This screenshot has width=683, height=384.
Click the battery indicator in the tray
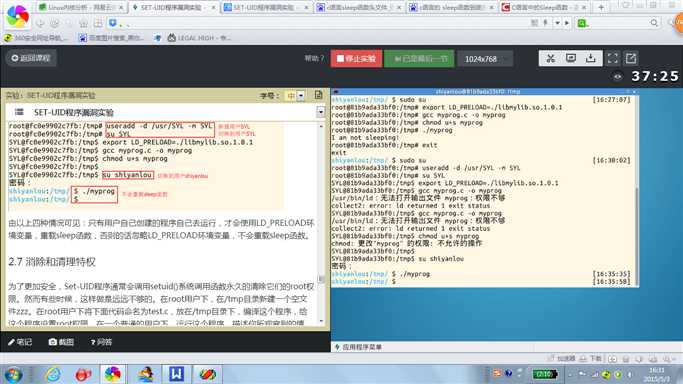[544, 374]
